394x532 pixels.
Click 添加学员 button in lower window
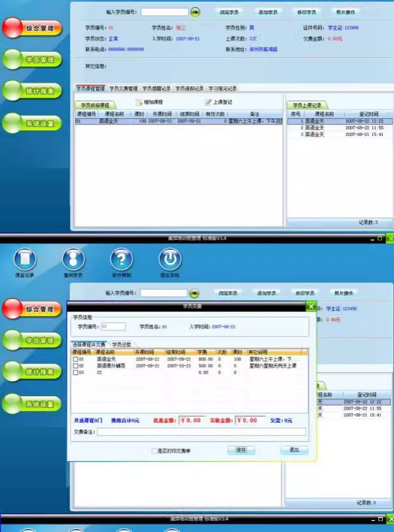point(267,293)
